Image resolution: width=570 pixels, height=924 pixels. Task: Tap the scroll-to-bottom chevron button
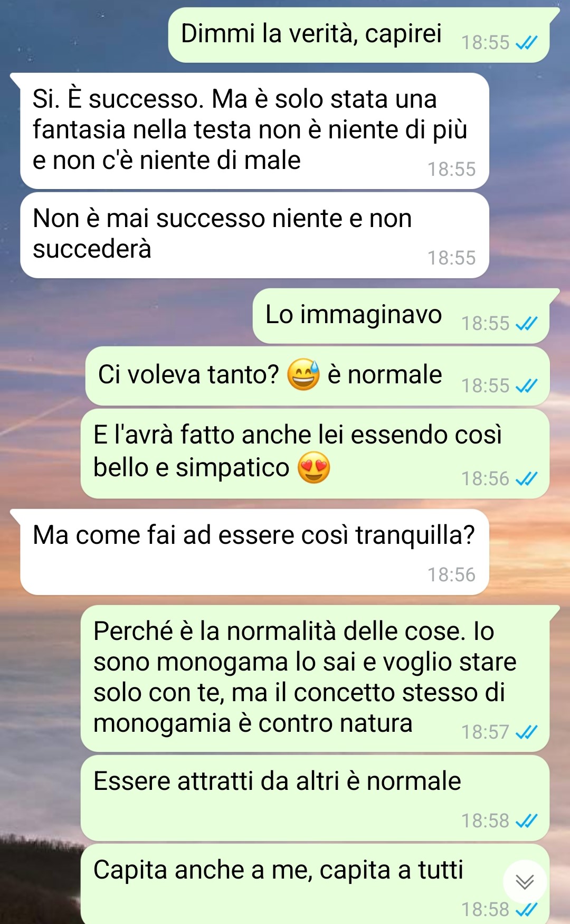(x=525, y=881)
